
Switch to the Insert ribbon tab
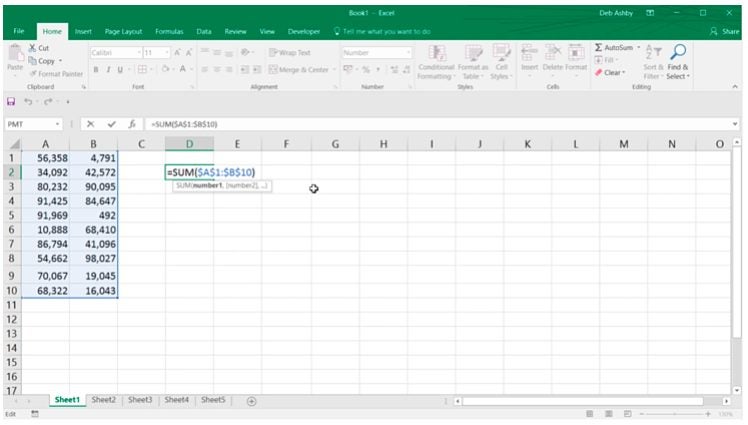point(83,31)
